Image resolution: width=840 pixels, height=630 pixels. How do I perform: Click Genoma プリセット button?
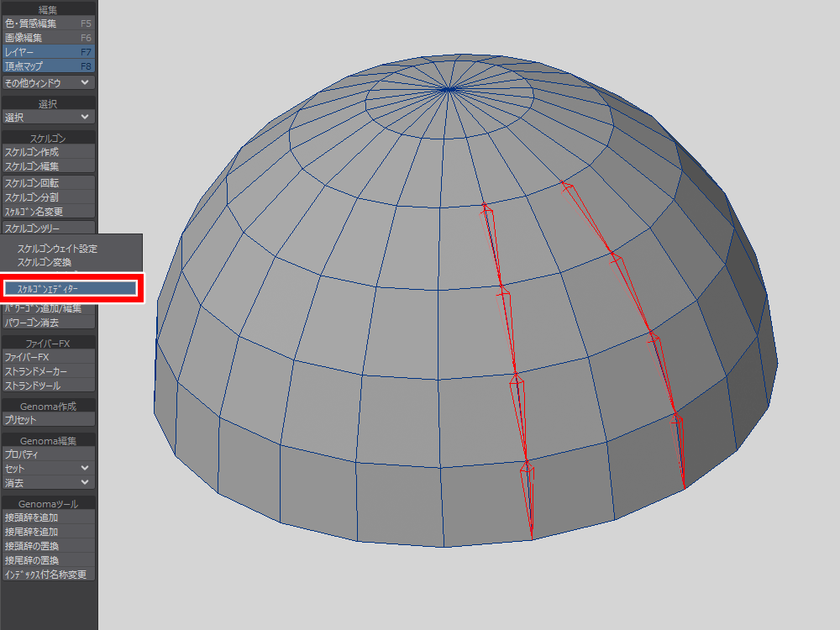point(48,419)
